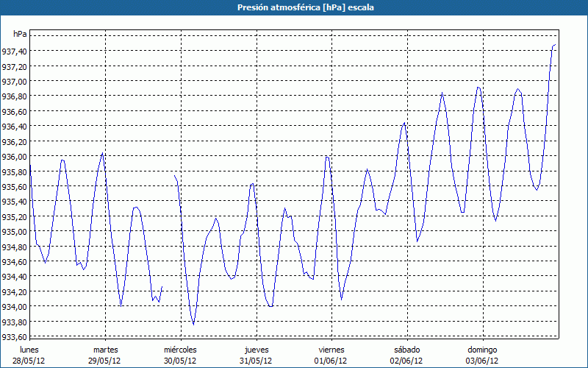588x368 pixels.
Task: Click the 31/05/12 date label
Action: 257,361
